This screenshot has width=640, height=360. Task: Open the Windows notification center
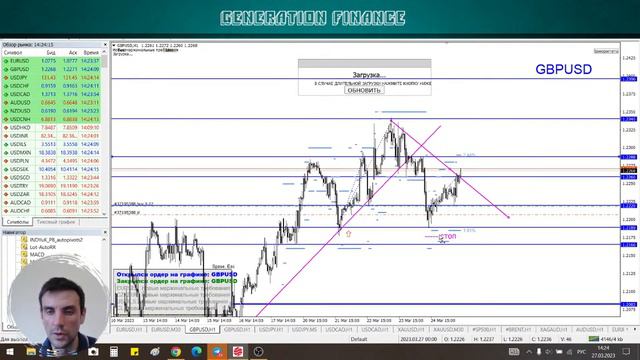[x=626, y=351]
